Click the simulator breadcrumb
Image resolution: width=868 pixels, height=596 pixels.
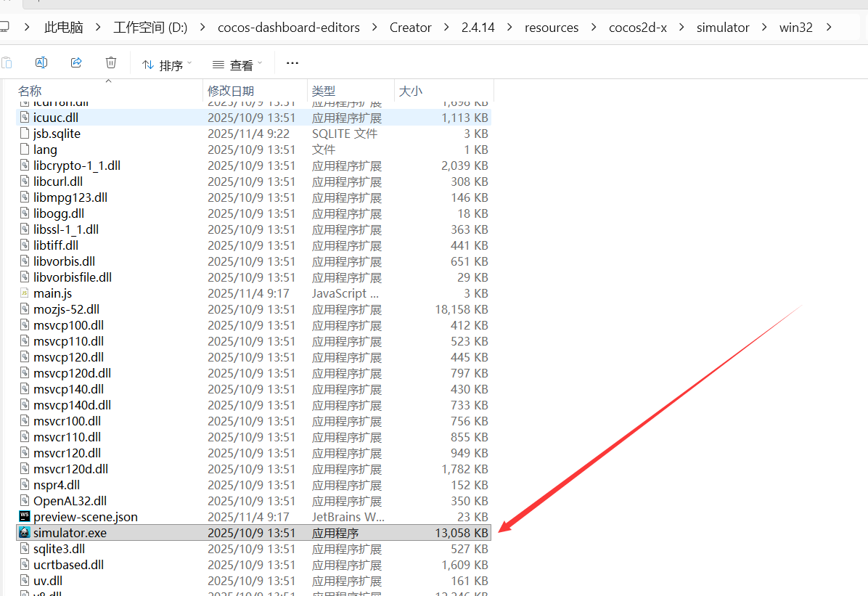[722, 27]
